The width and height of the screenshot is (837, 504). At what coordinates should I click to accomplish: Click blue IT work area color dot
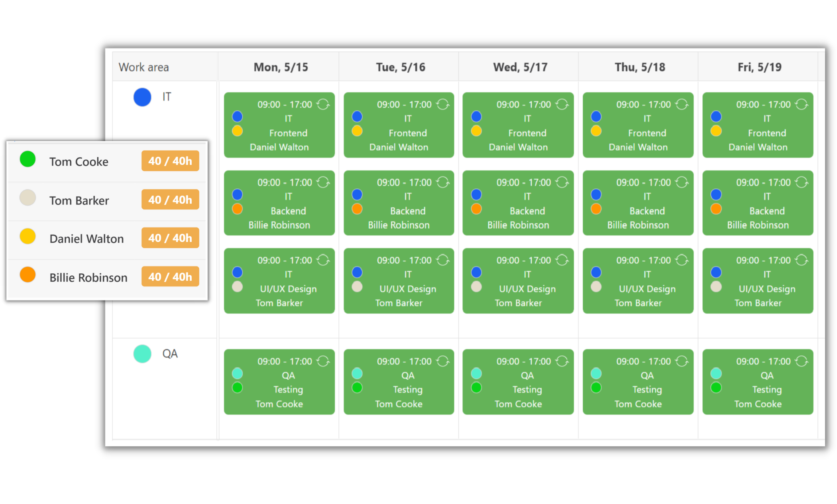pyautogui.click(x=142, y=97)
